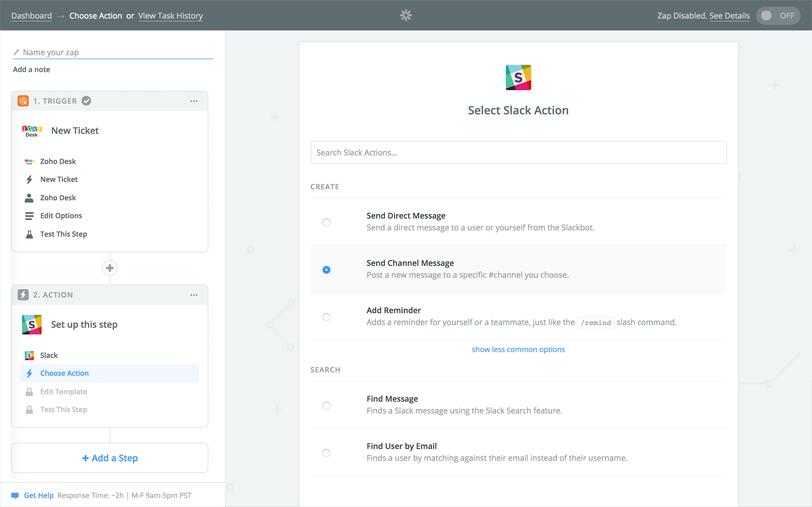Open the action step three-dot menu

pyautogui.click(x=194, y=295)
